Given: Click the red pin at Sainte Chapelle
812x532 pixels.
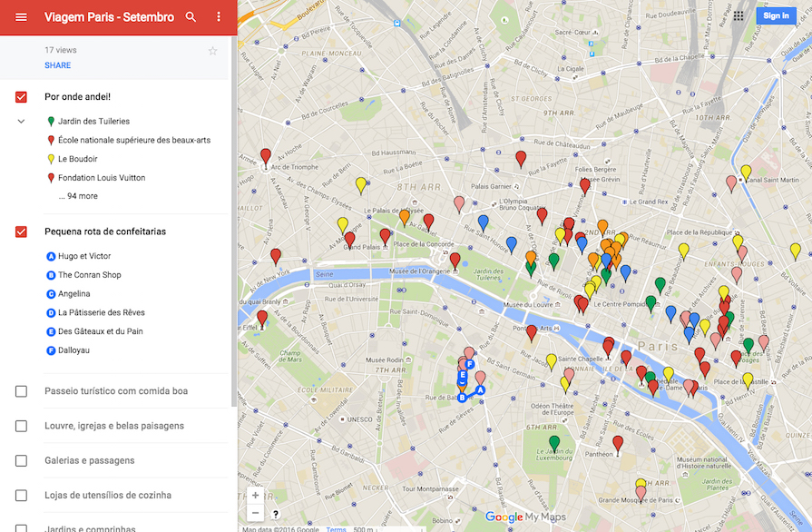Looking at the screenshot, I should point(609,348).
